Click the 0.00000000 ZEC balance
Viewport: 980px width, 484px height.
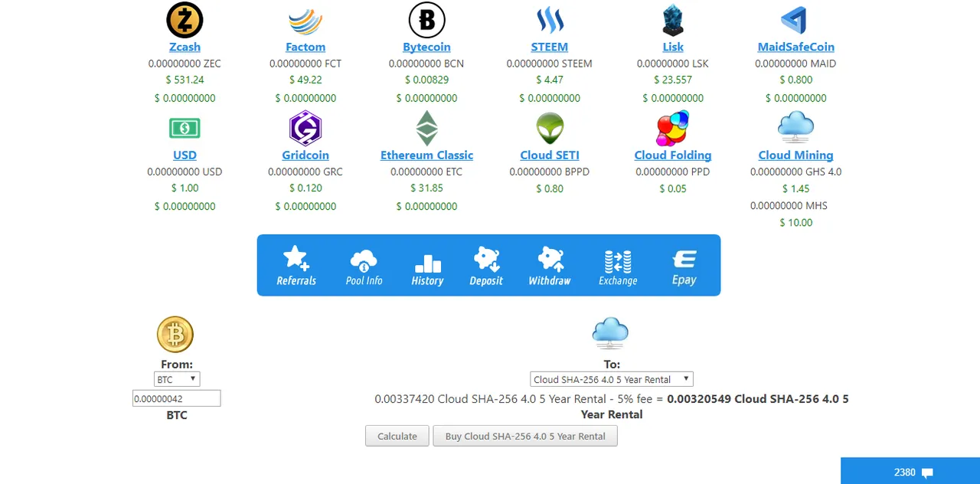[185, 64]
